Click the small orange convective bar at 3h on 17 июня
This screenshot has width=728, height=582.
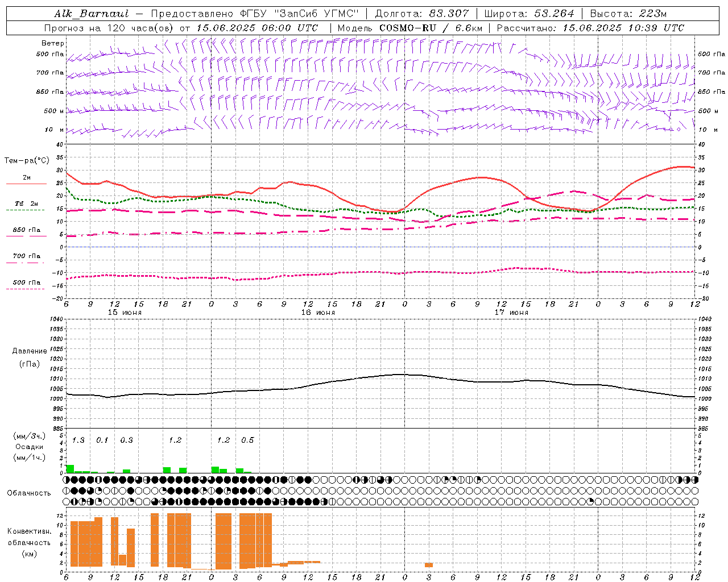click(x=429, y=564)
